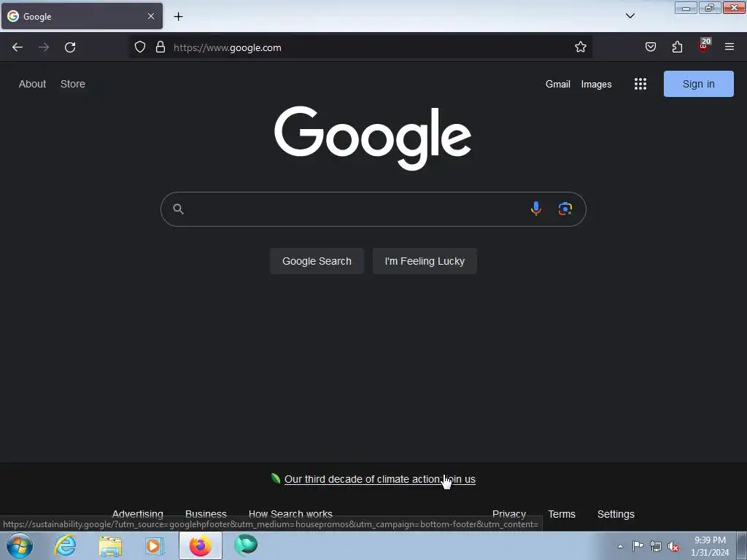This screenshot has height=560, width=747.
Task: Click the I'm Feeling Lucky button
Action: tap(425, 261)
